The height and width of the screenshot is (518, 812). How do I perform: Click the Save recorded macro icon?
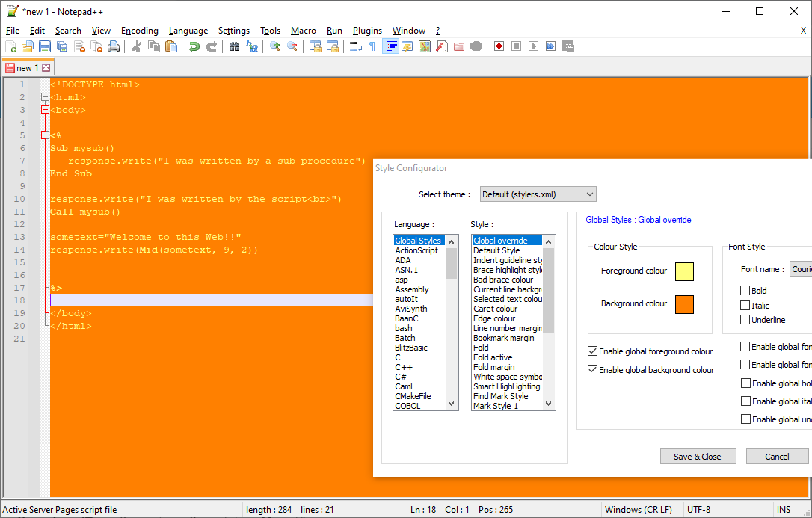click(x=568, y=46)
